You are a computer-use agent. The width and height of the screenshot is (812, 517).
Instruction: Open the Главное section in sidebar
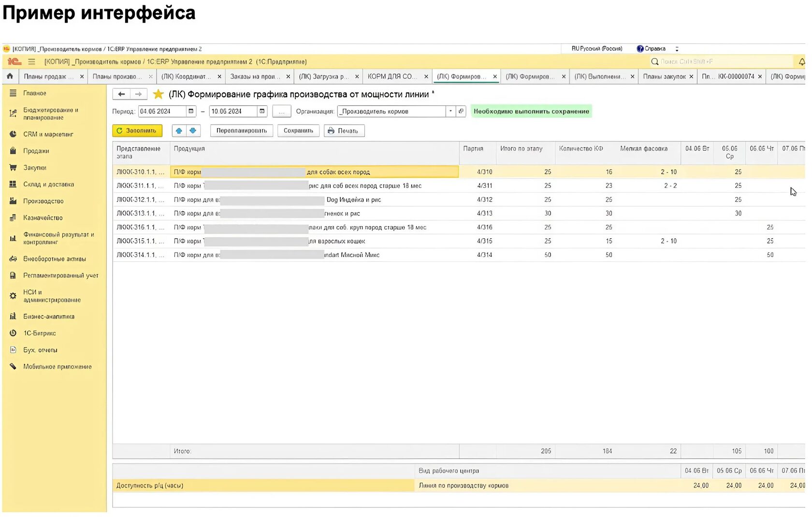click(x=35, y=93)
